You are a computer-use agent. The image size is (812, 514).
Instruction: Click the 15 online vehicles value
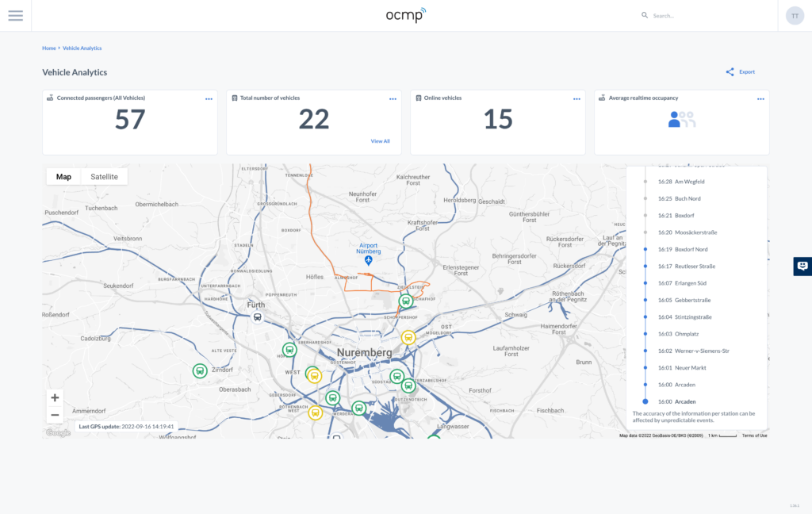coord(498,120)
